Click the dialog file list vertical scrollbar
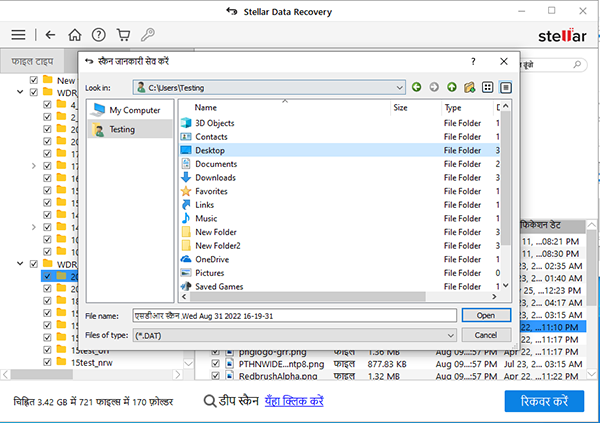This screenshot has width=600, height=423. click(x=505, y=178)
